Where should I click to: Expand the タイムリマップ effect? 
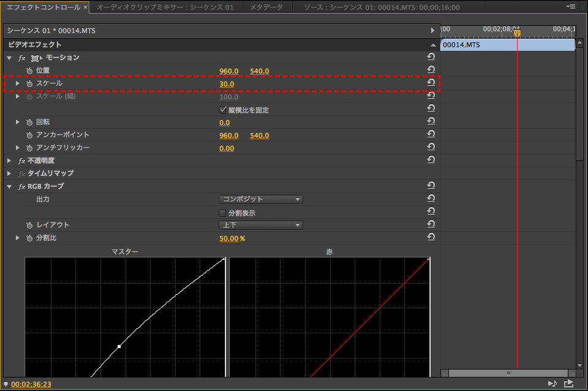[x=9, y=173]
